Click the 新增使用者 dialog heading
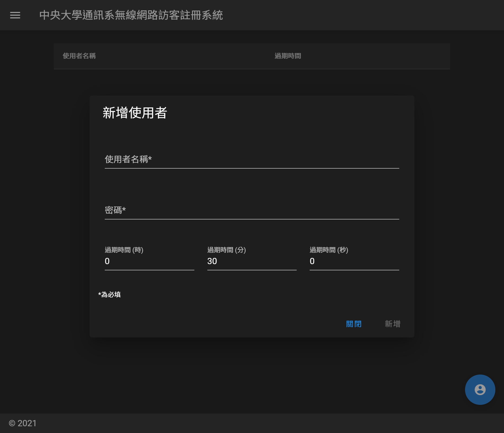 click(x=135, y=113)
